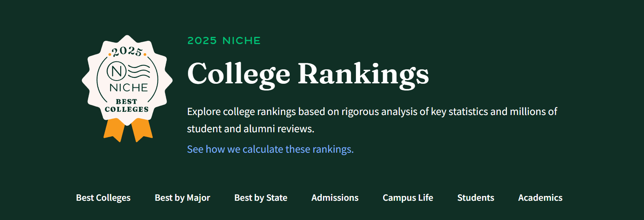The width and height of the screenshot is (644, 220).
Task: Open the Best Colleges tab
Action: coord(103,198)
